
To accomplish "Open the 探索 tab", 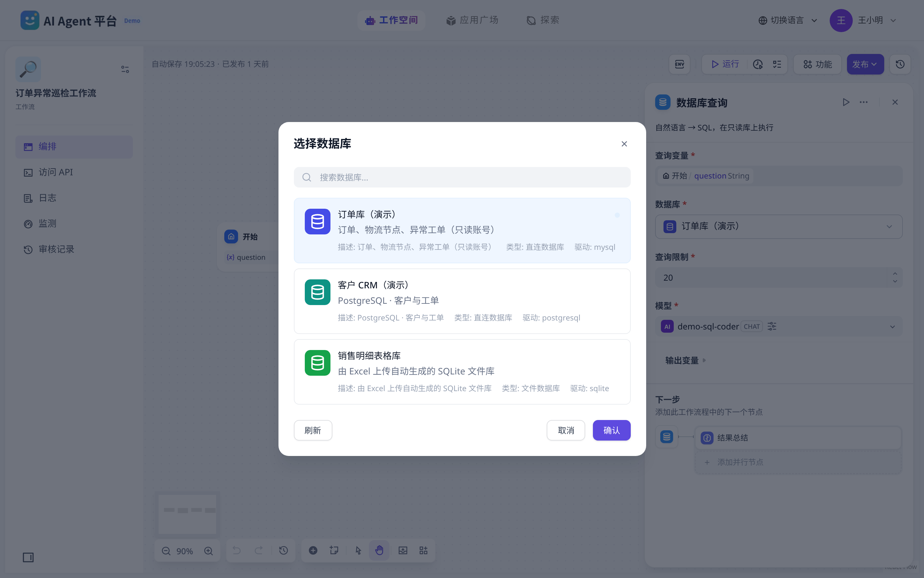I will pos(543,20).
